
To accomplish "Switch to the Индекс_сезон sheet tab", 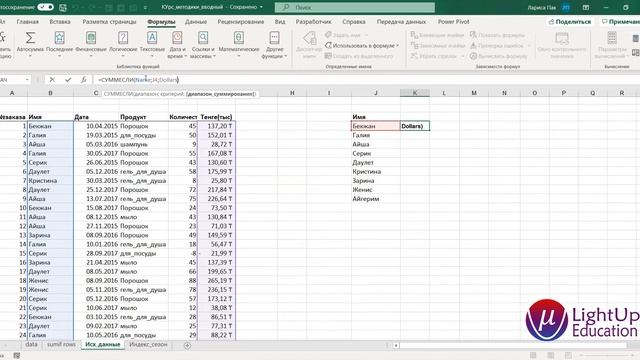I will pyautogui.click(x=148, y=344).
